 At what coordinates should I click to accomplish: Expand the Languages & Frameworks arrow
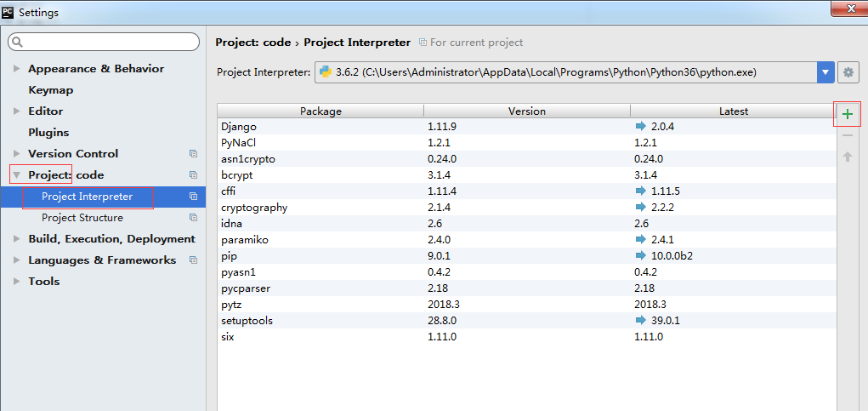point(17,260)
